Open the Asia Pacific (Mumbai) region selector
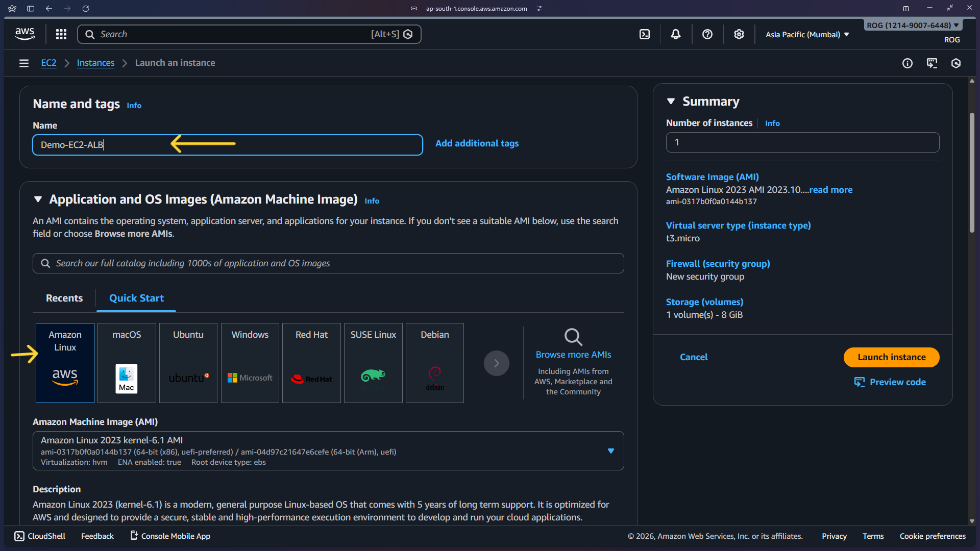 coord(806,34)
